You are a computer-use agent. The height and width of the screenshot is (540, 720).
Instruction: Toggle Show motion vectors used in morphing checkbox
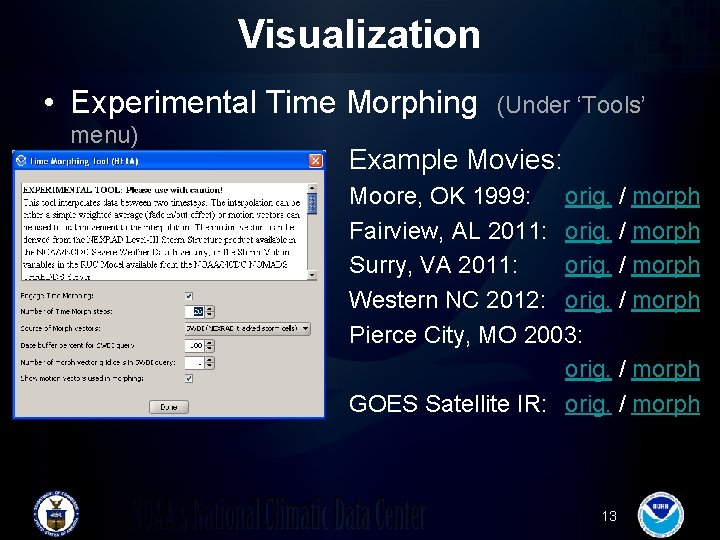pyautogui.click(x=189, y=378)
